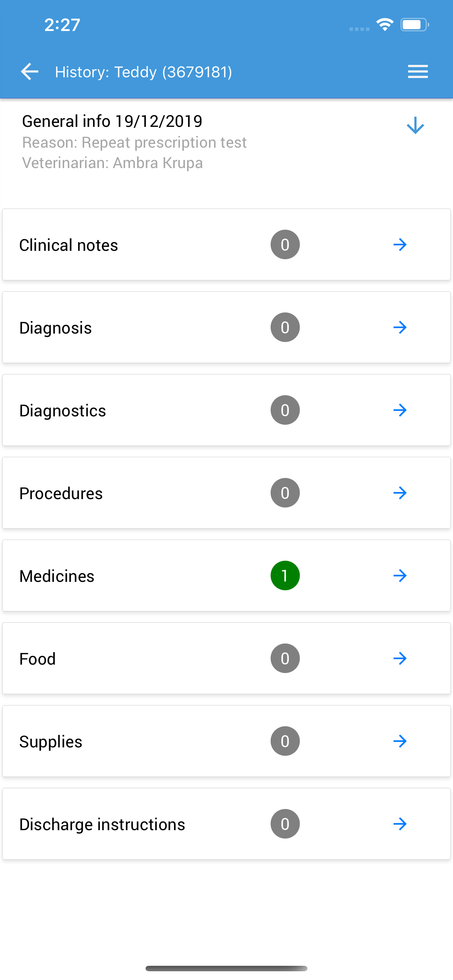Tap the History: Teddy title

(143, 72)
